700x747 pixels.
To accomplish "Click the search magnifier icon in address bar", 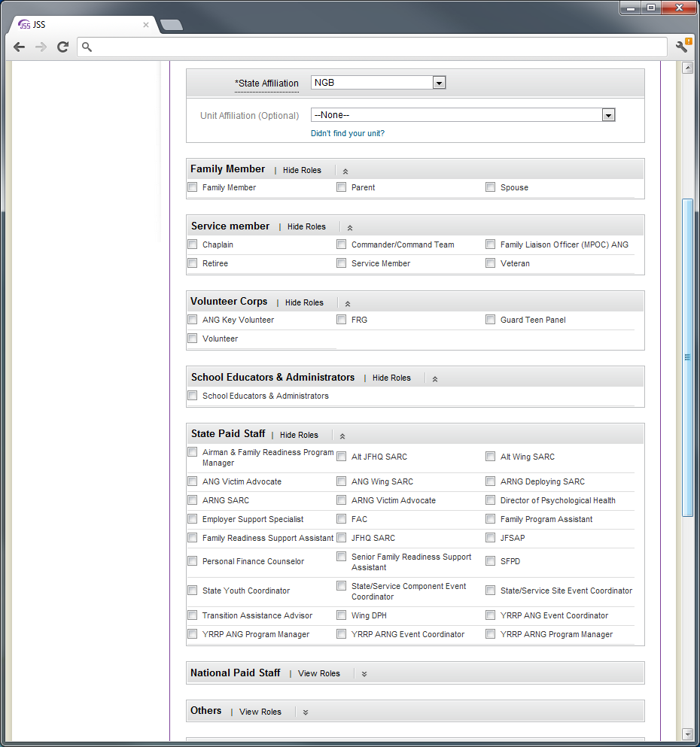I will click(x=87, y=47).
